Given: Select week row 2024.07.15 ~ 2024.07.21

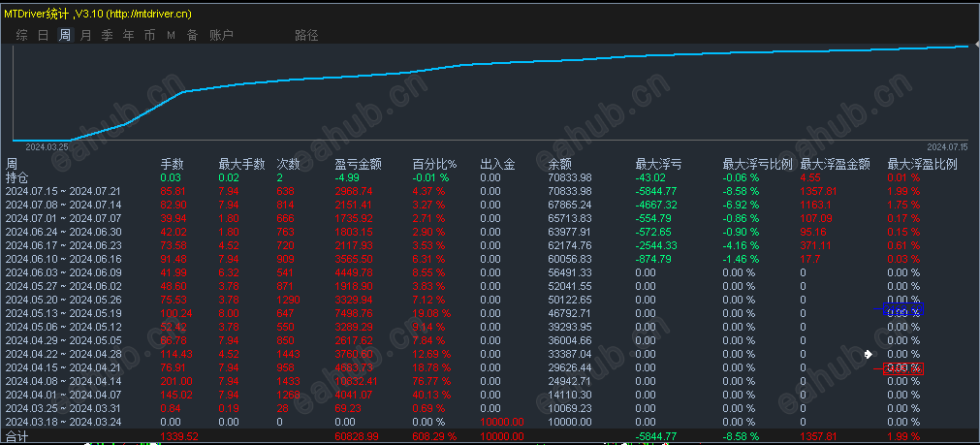Looking at the screenshot, I should [x=62, y=191].
